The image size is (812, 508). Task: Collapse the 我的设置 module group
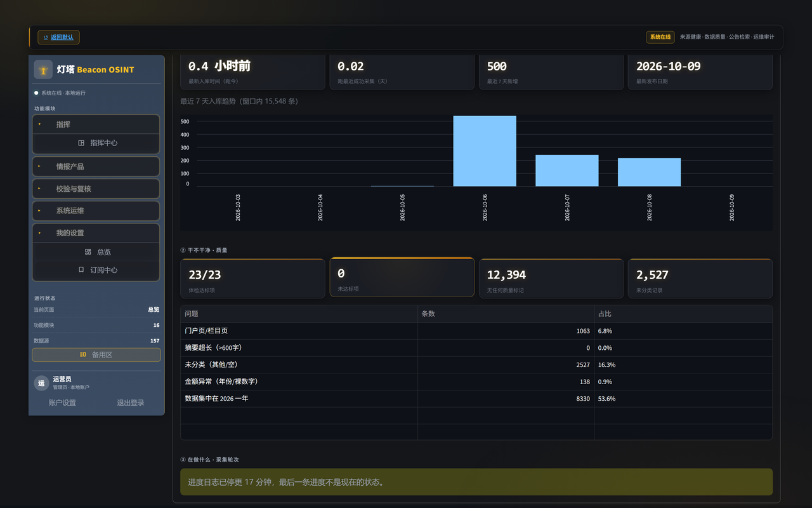coord(96,233)
